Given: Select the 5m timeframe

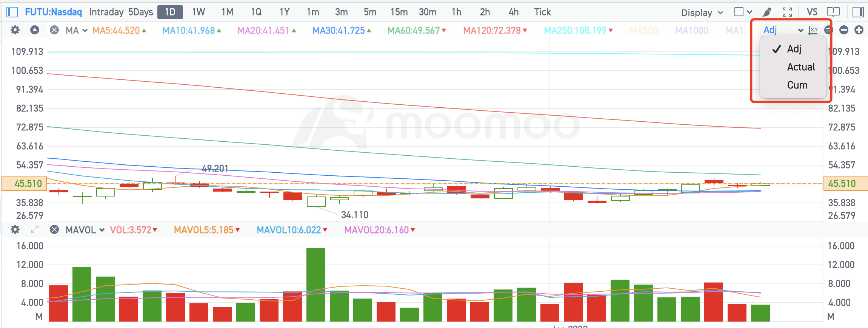Looking at the screenshot, I should click(370, 12).
